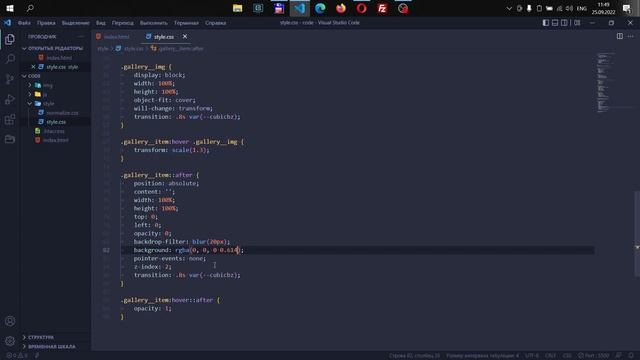
Task: Open the Search view in activity bar
Action: coord(10,59)
